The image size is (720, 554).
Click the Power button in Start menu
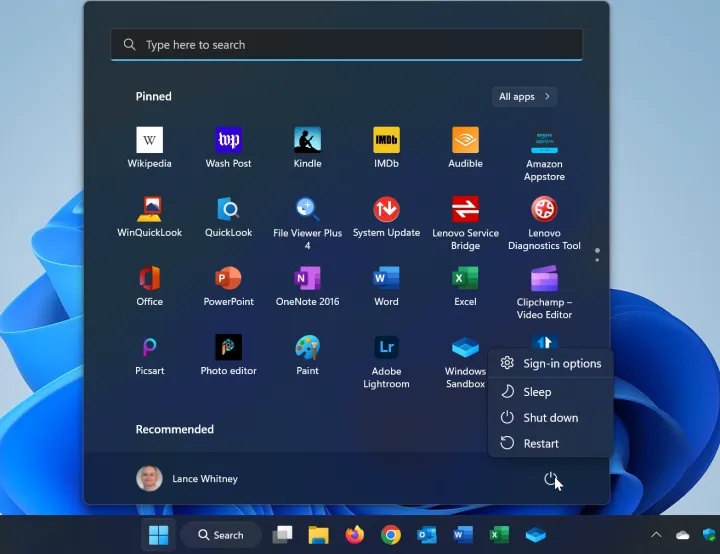pos(550,479)
